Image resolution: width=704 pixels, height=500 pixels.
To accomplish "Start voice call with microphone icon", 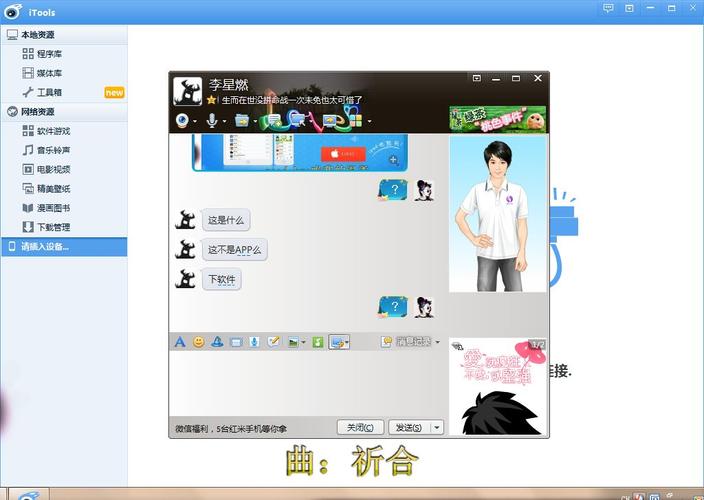I will pos(211,120).
